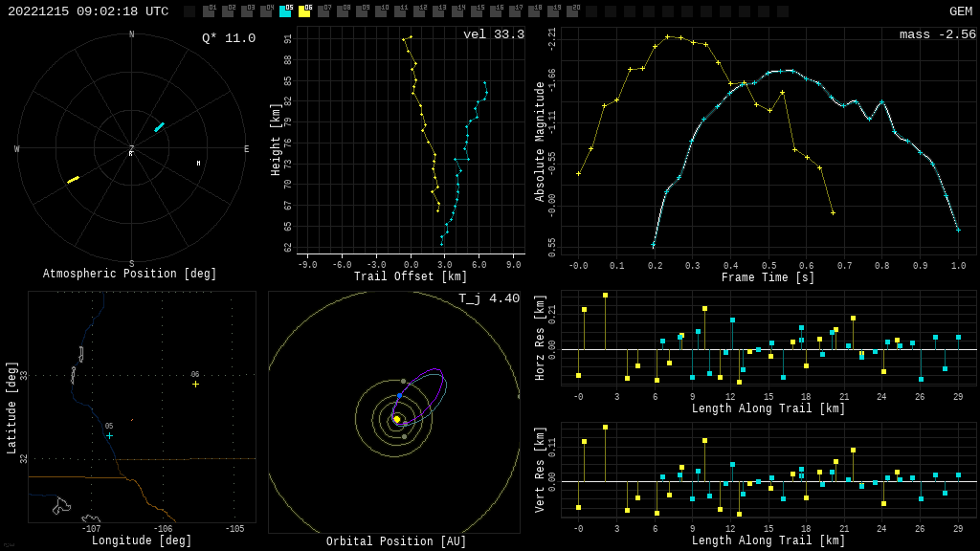
Task: Click the Atmospheric Position [deg] title
Action: 130,274
